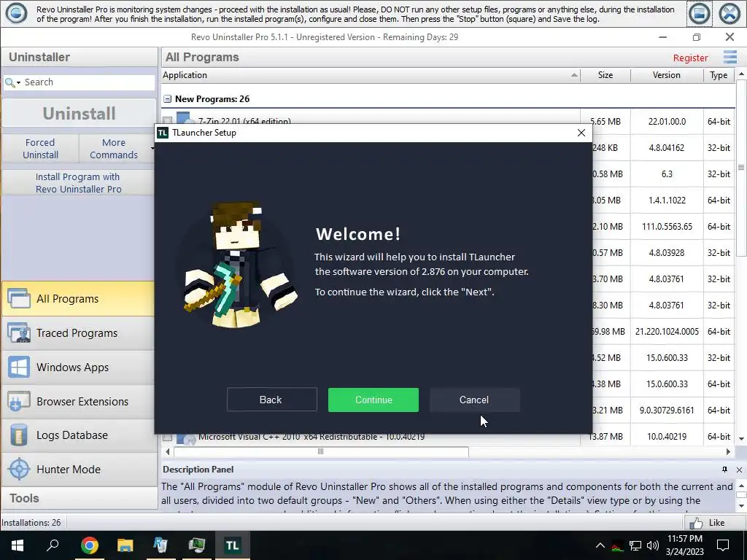The width and height of the screenshot is (747, 560).
Task: Click the TL logo in the setup title bar
Action: (163, 133)
